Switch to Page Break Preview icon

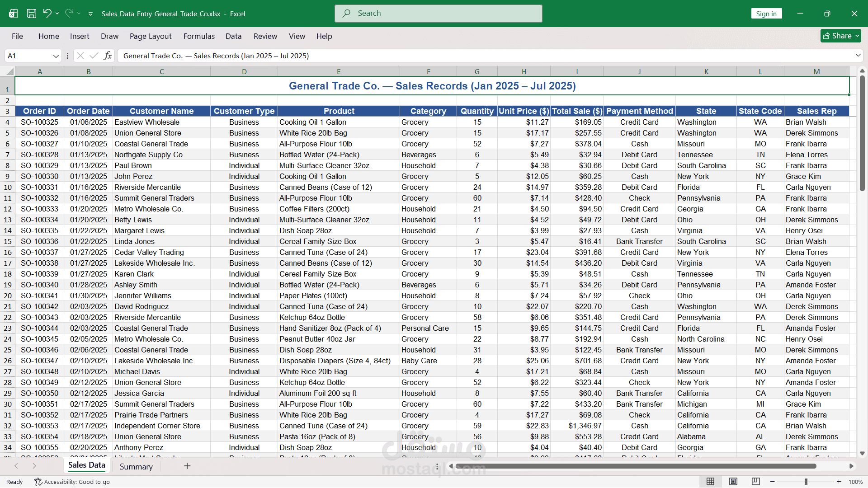pos(756,482)
